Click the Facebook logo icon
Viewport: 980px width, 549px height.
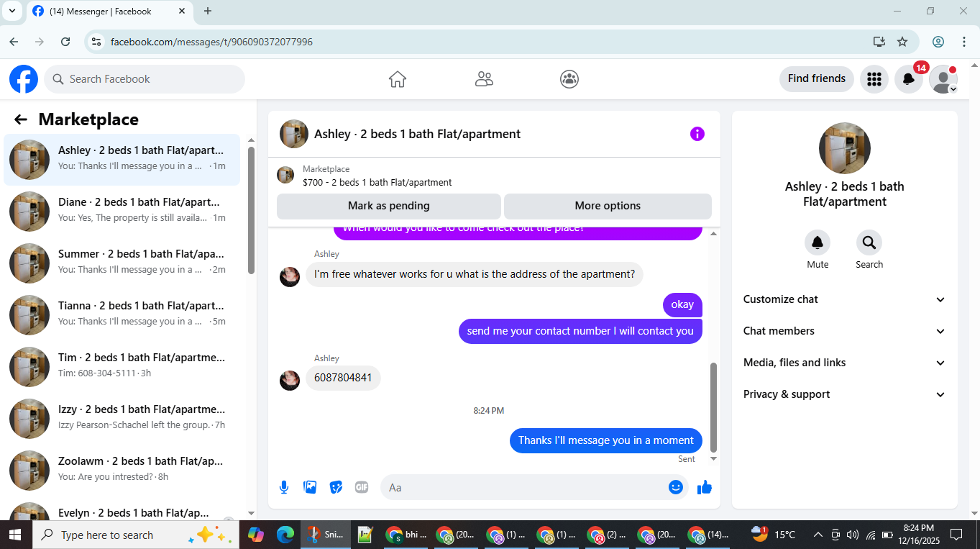(x=24, y=79)
